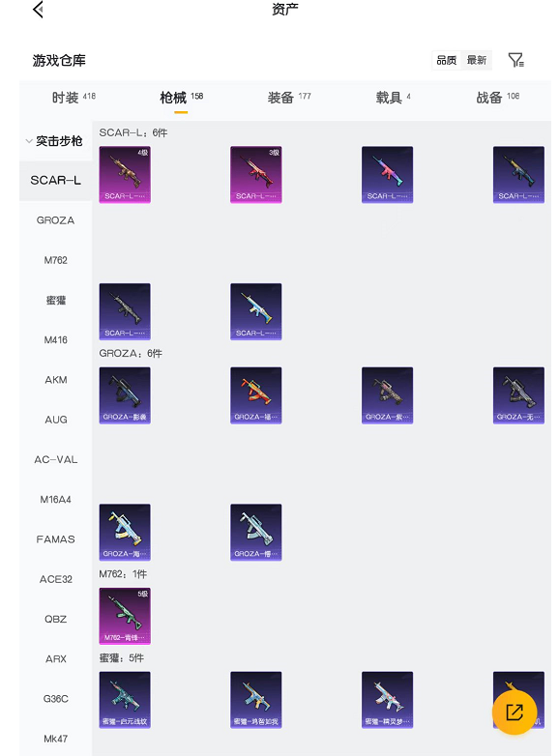Open the level 5 M762 skin
Screen dimensions: 559x756
[125, 616]
